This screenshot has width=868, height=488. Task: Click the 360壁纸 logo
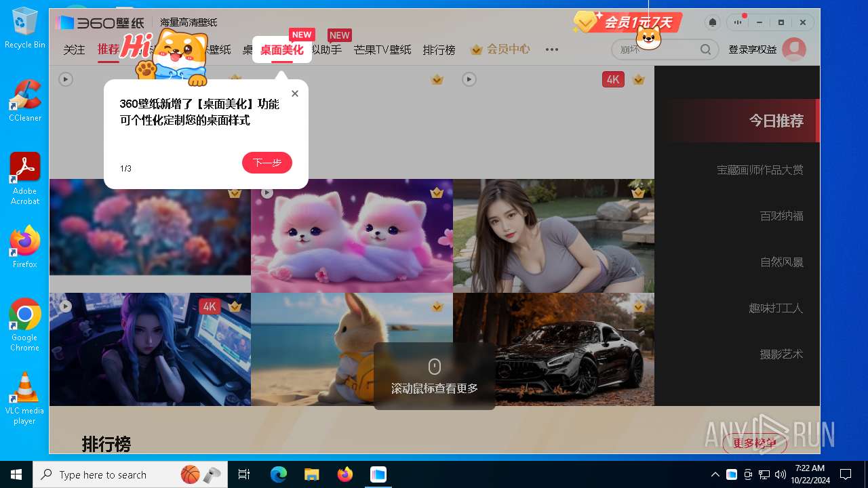[x=100, y=22]
